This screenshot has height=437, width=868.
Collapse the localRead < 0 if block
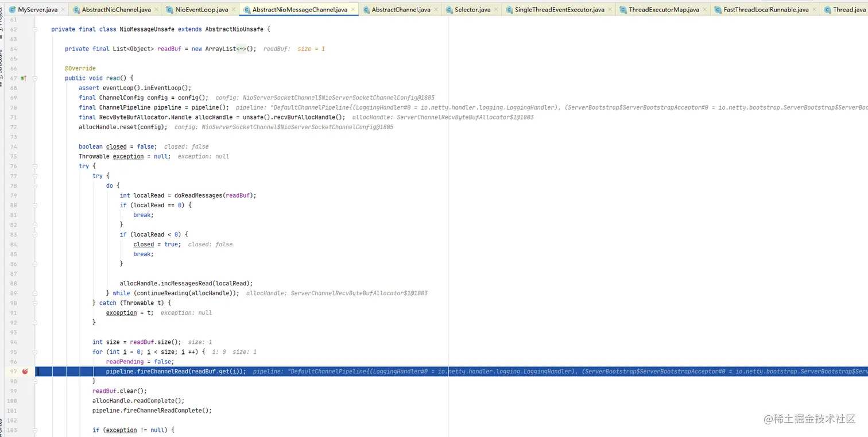click(x=35, y=234)
